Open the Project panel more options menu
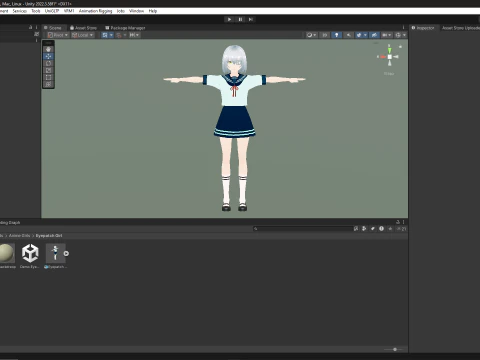The height and width of the screenshot is (360, 480). tap(404, 222)
